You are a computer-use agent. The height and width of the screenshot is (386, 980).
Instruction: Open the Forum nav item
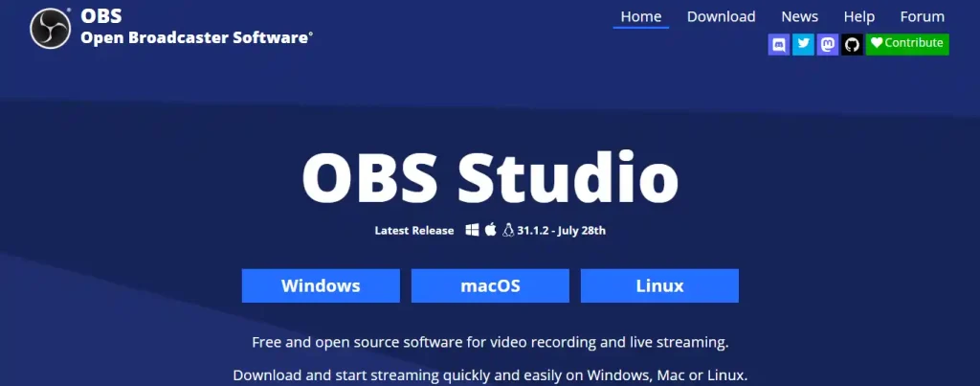[922, 17]
